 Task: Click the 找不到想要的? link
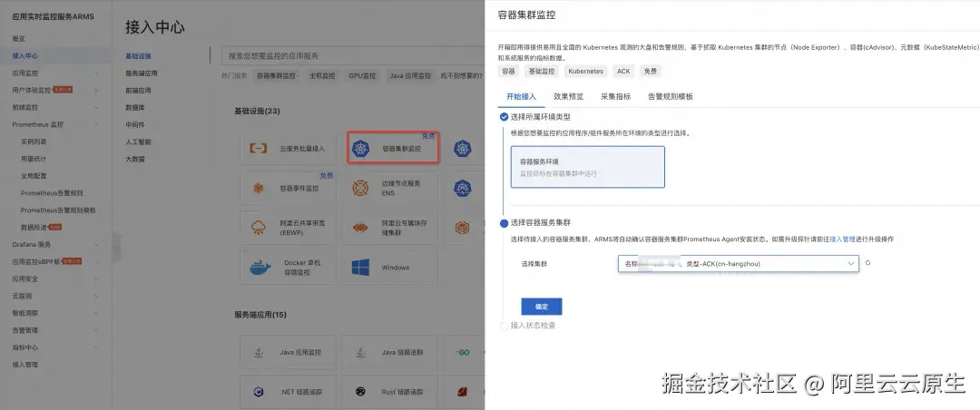coord(461,75)
